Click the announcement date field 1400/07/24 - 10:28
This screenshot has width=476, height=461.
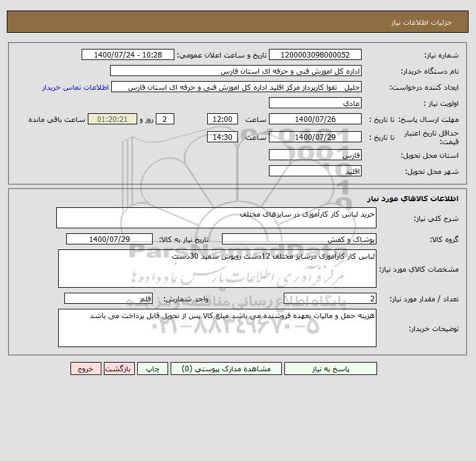click(x=128, y=54)
